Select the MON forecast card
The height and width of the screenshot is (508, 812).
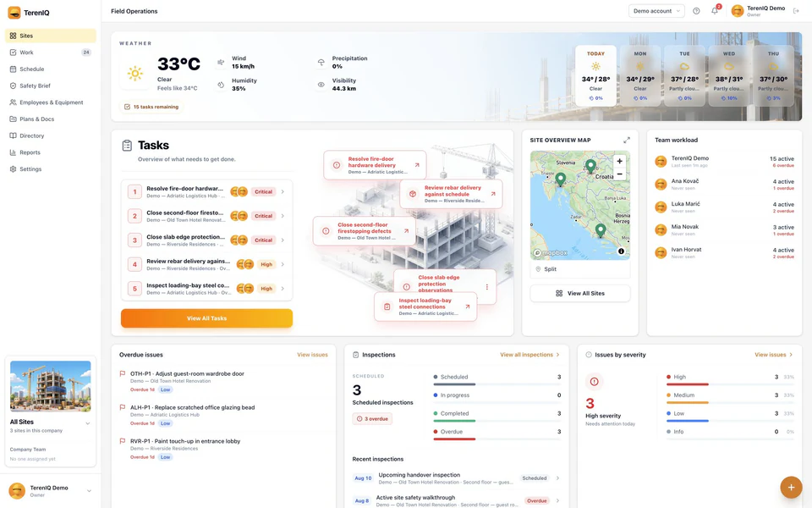[x=640, y=75]
